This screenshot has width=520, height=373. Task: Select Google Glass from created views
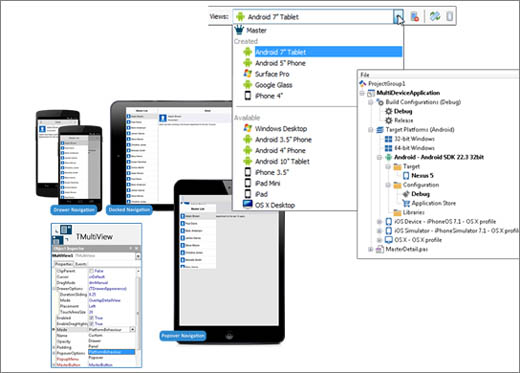pyautogui.click(x=274, y=85)
